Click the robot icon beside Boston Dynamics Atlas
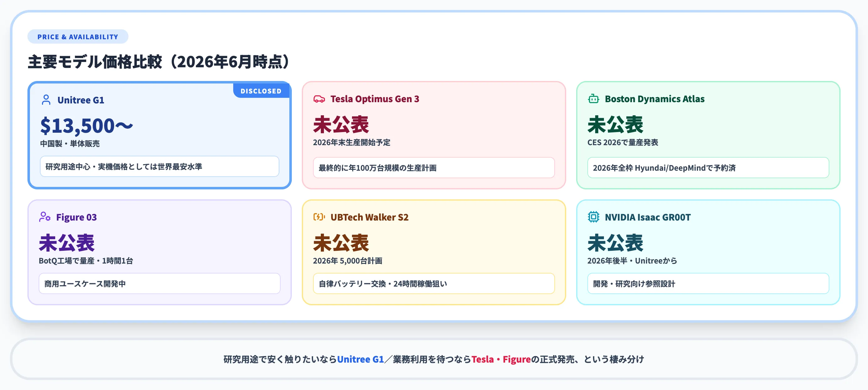This screenshot has height=390, width=868. [x=593, y=99]
